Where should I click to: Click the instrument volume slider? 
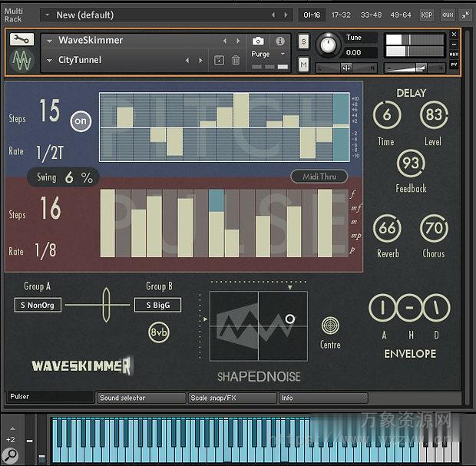[x=415, y=68]
